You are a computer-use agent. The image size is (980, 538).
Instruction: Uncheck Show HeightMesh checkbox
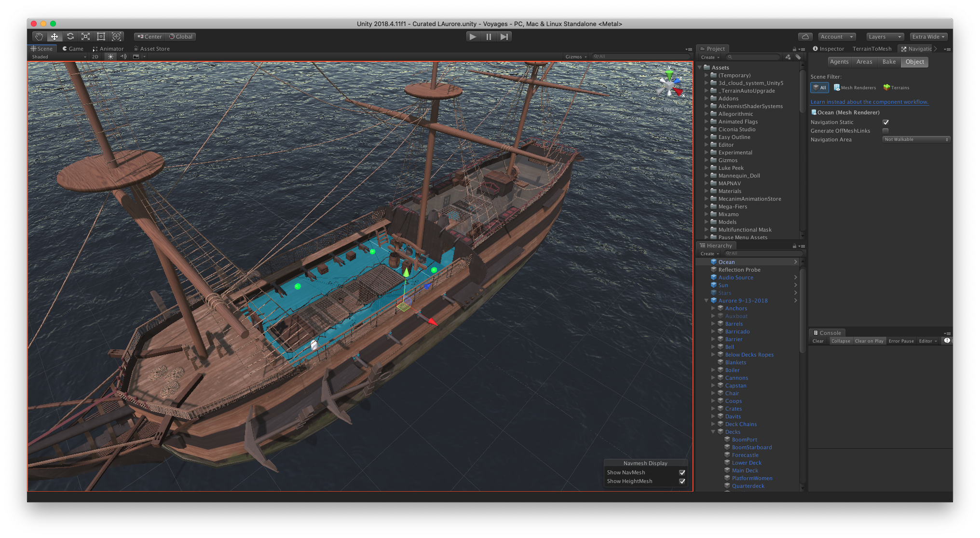(x=682, y=481)
